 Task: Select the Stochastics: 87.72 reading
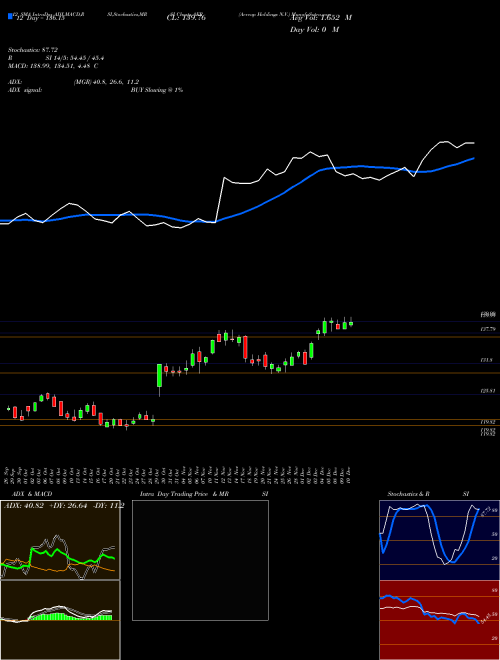[32, 50]
